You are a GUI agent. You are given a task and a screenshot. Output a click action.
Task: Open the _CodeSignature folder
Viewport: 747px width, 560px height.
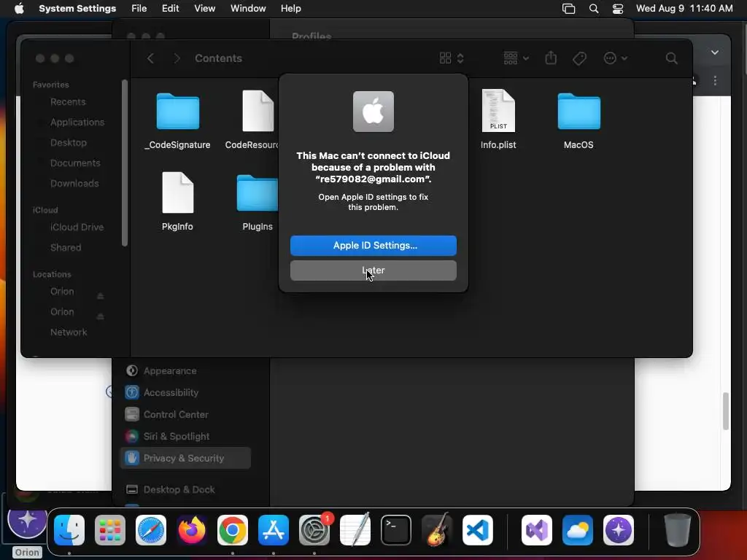178,112
